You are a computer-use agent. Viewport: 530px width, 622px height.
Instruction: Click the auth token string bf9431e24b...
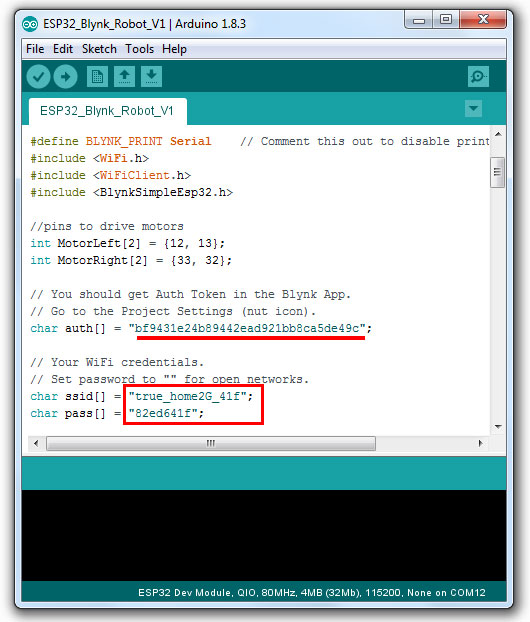[247, 328]
